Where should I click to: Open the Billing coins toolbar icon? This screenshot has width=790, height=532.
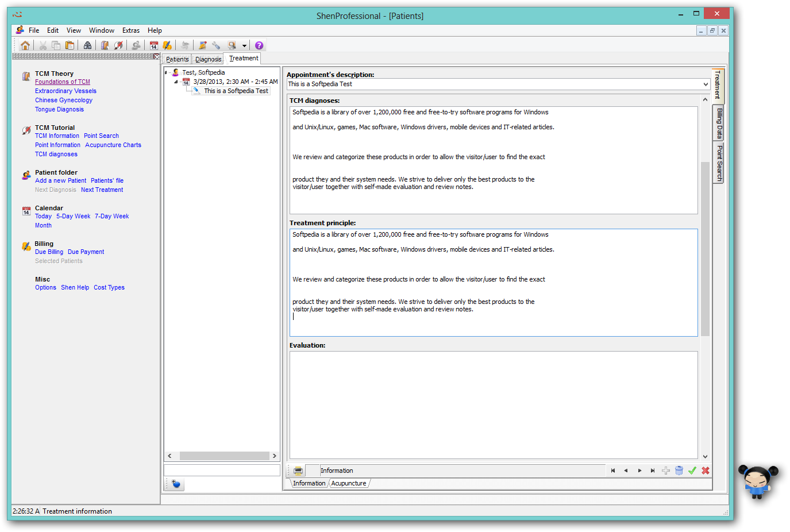(x=167, y=45)
